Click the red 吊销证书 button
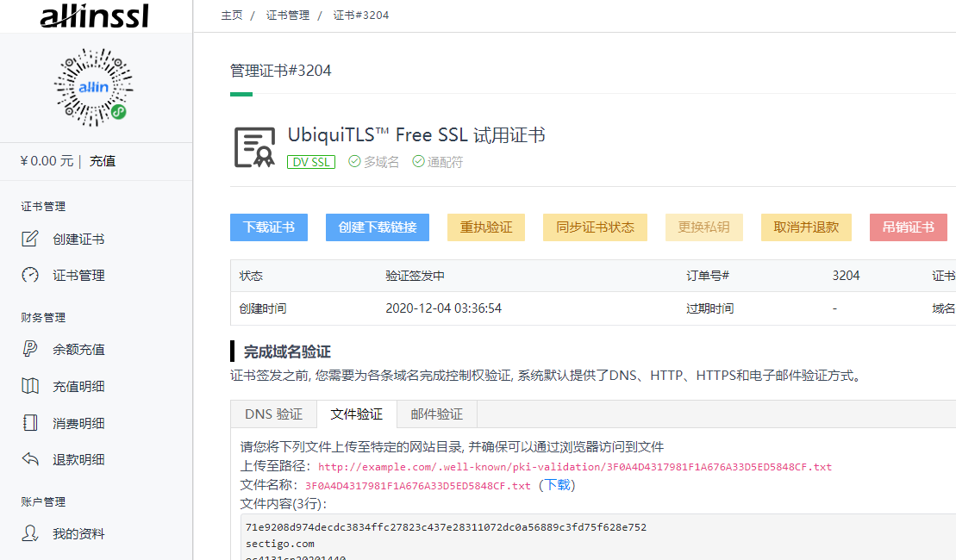Screen dimensions: 956x560 click(x=909, y=227)
